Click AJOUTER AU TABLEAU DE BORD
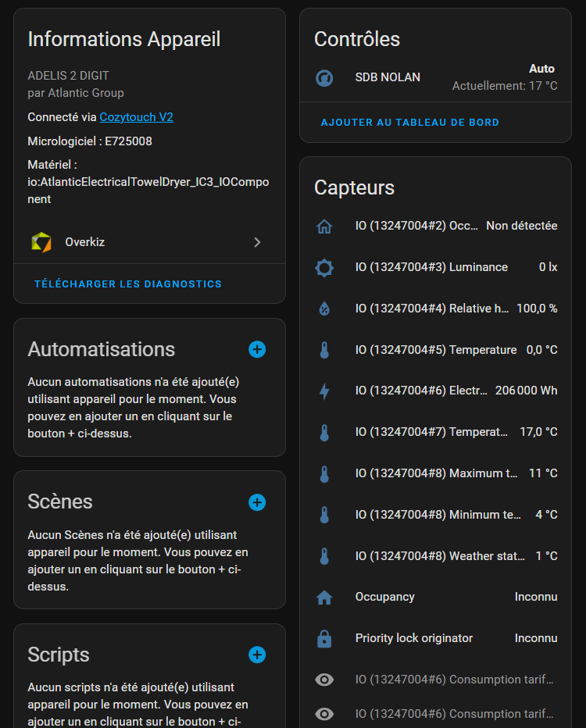The image size is (586, 728). (410, 123)
